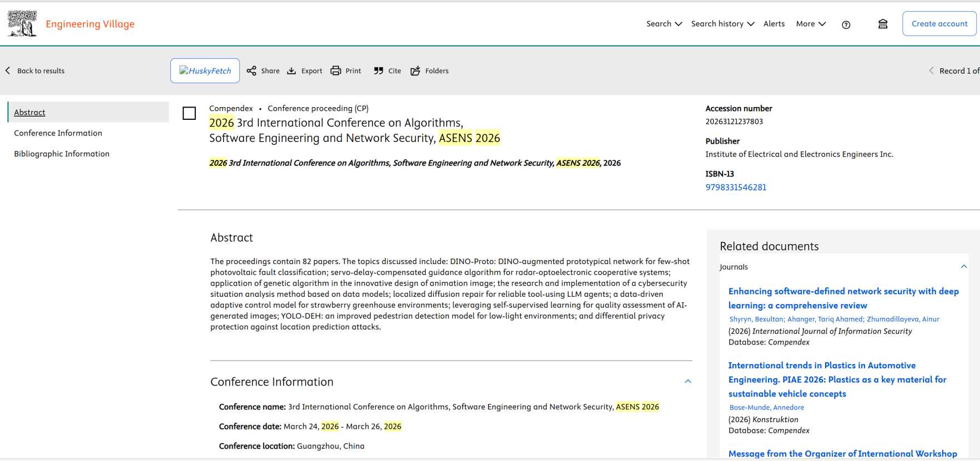The height and width of the screenshot is (461, 980).
Task: Click the 'Konstruktion' source text
Action: point(775,419)
